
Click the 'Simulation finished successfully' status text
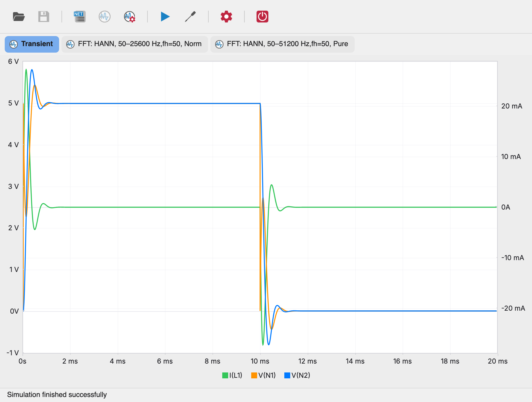tap(57, 395)
